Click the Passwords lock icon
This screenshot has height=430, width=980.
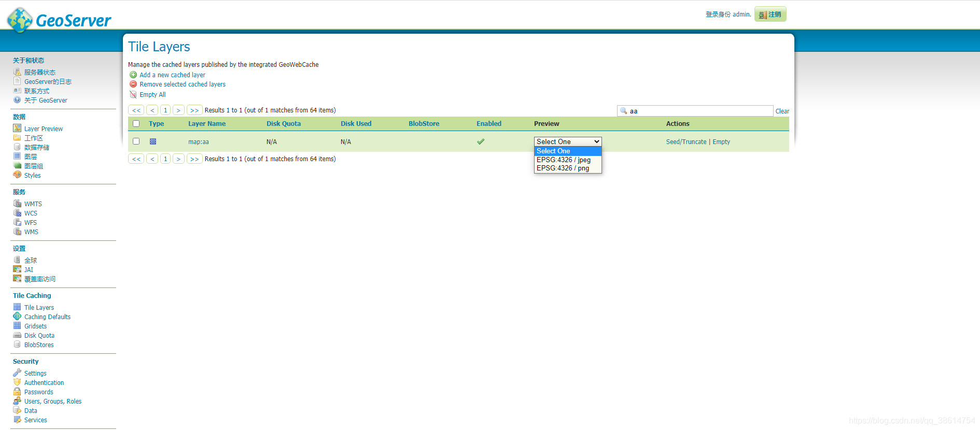(x=17, y=391)
